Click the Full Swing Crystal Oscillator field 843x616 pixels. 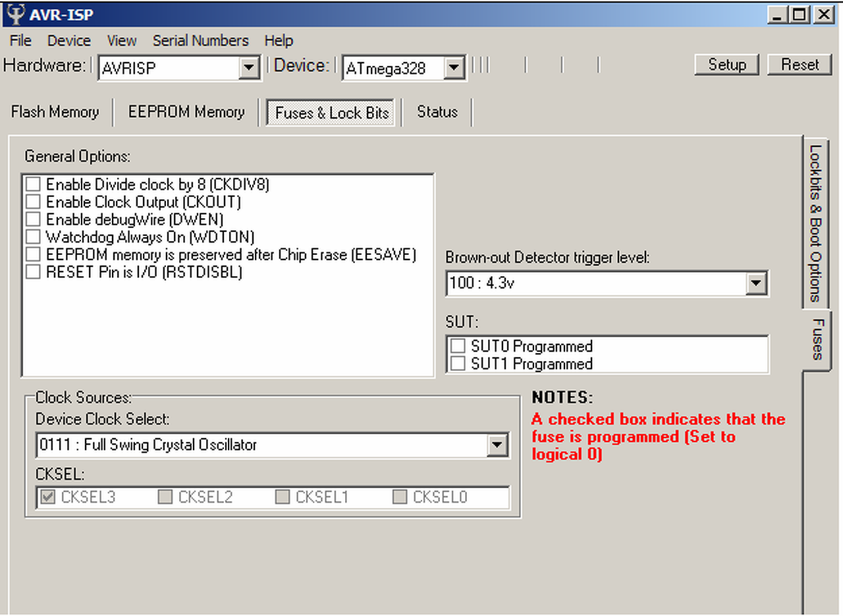[273, 445]
